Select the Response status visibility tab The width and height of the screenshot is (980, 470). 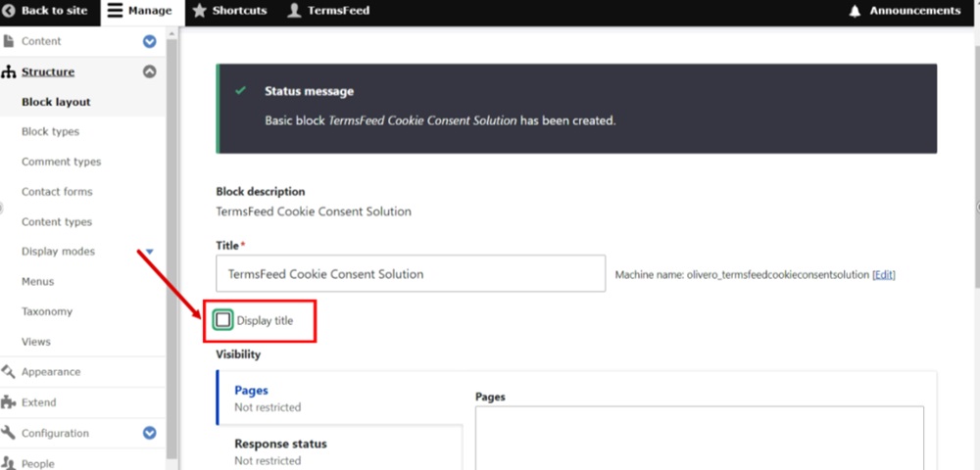[x=339, y=447]
